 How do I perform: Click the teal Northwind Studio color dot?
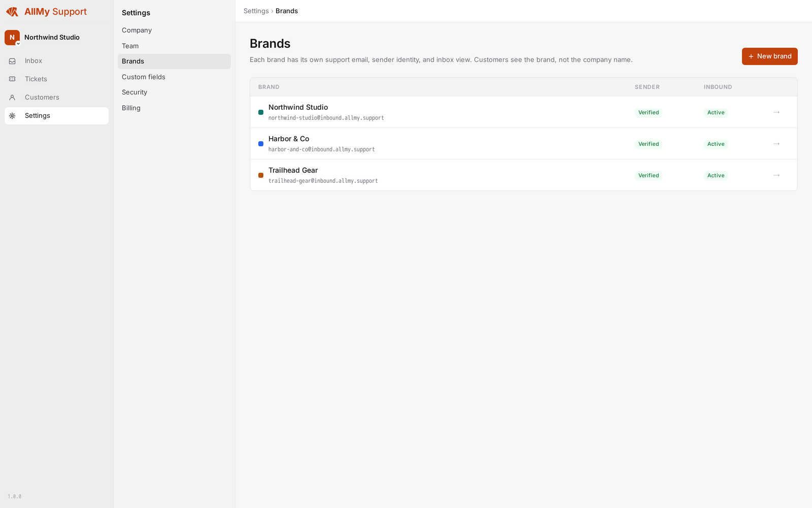point(261,112)
